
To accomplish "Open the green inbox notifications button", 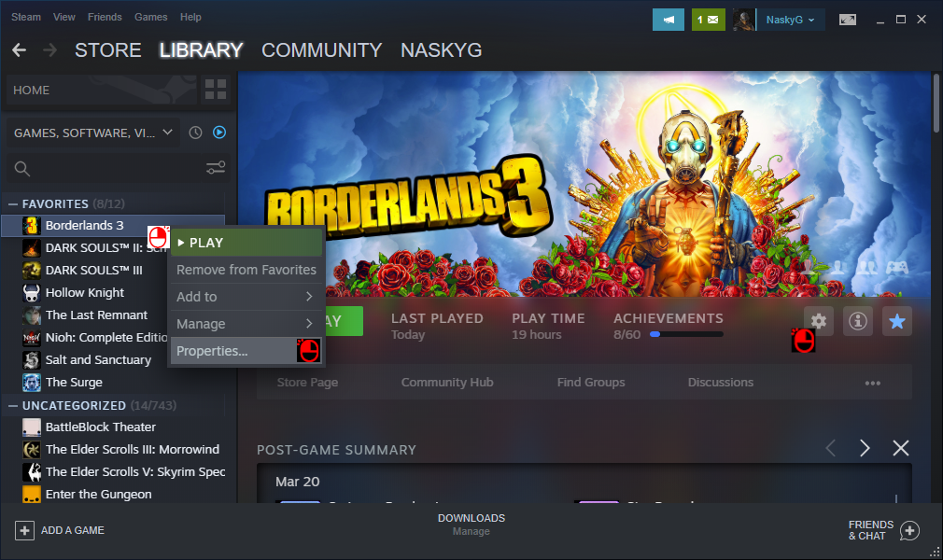I will coord(708,20).
